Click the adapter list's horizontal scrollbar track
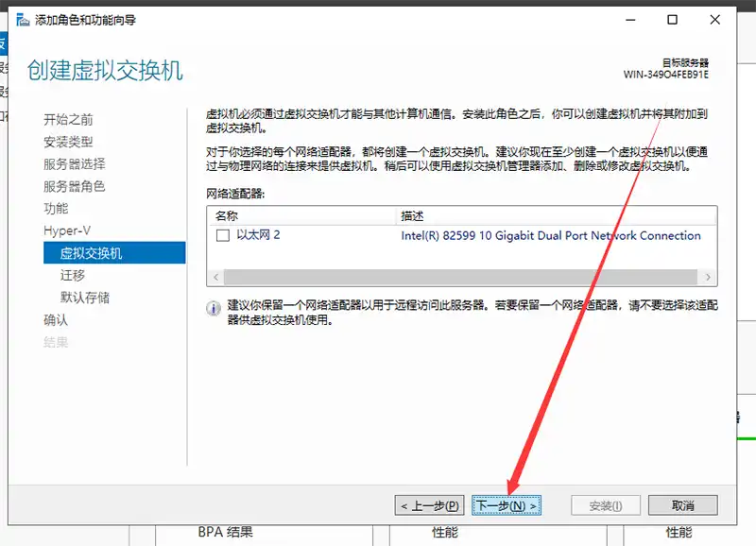Screen dimensions: 756x546 pos(461,277)
